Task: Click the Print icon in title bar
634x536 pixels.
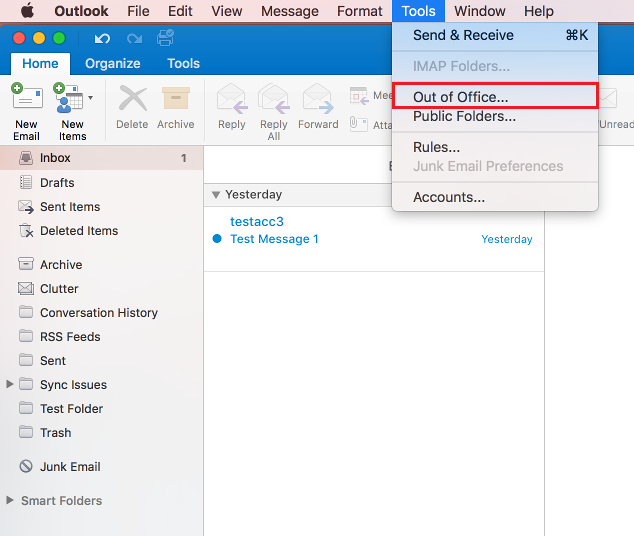Action: (x=165, y=38)
